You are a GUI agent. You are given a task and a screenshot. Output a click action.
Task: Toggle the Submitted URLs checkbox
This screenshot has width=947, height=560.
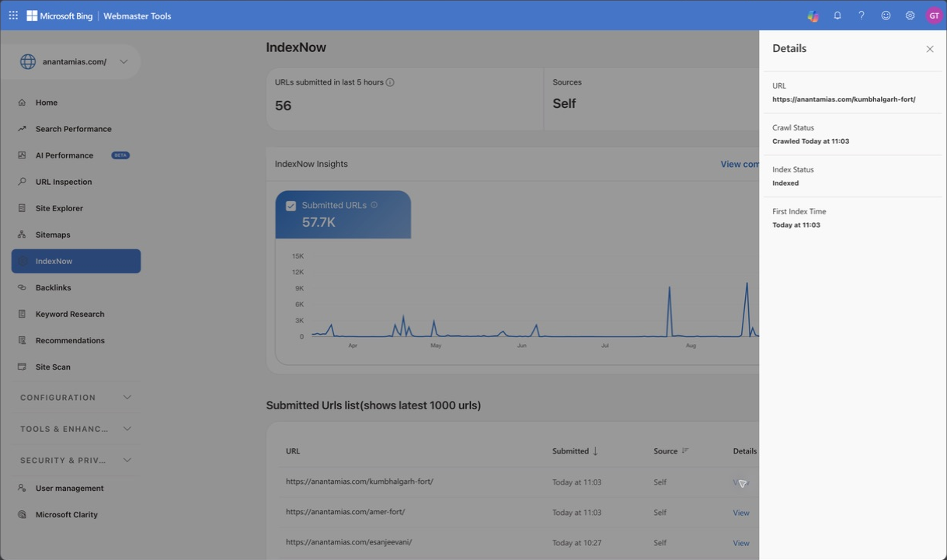(x=291, y=206)
